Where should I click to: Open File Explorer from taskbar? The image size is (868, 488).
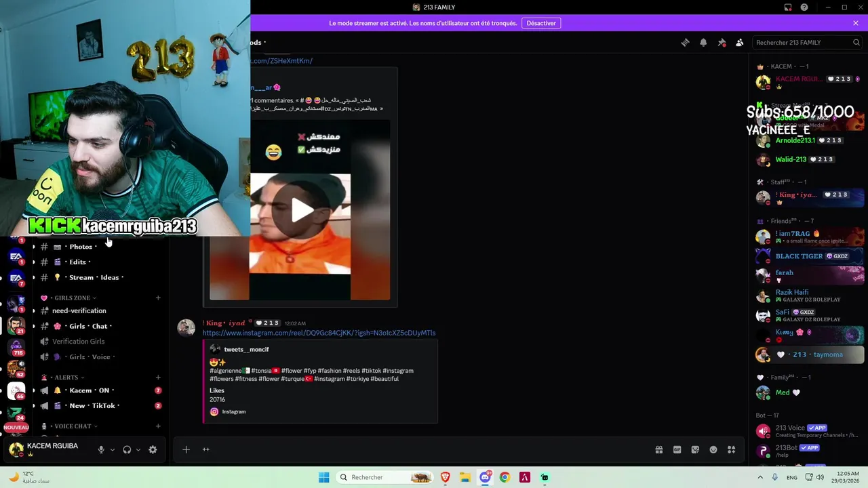click(465, 477)
